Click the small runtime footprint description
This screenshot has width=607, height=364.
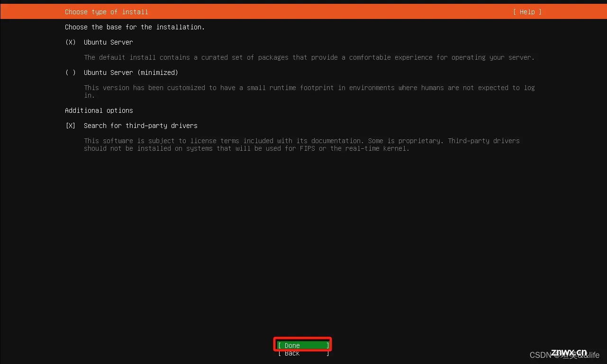(309, 91)
